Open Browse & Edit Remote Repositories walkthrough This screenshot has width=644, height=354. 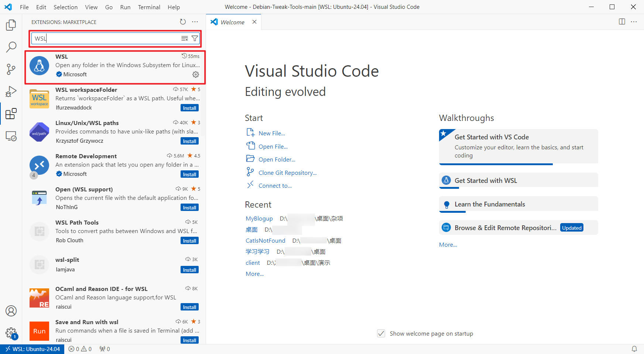518,228
